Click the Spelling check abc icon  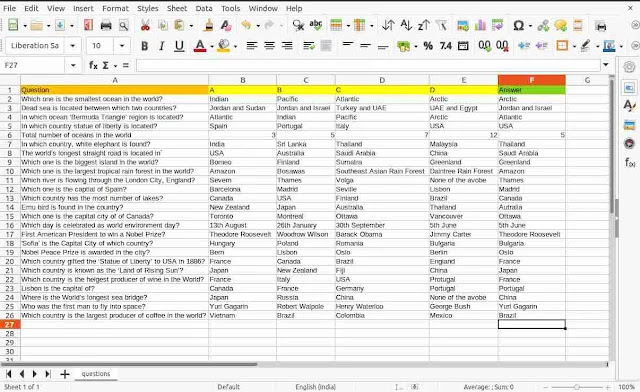[316, 25]
